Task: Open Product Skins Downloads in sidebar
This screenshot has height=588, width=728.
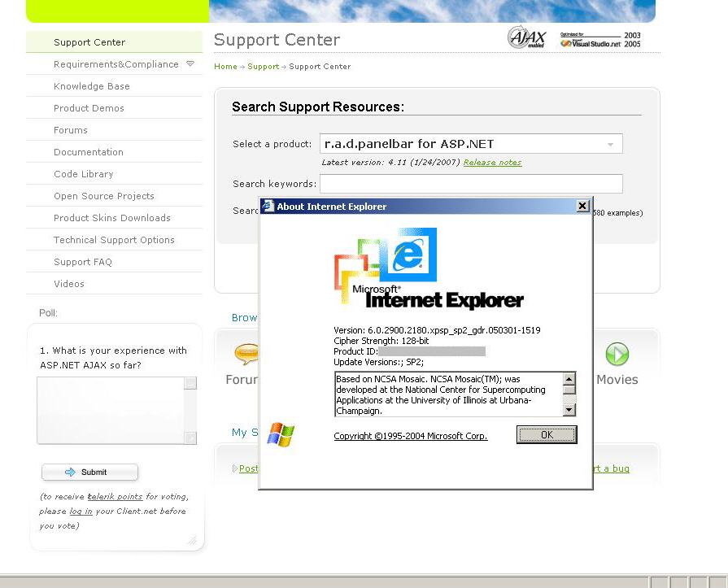Action: click(112, 218)
